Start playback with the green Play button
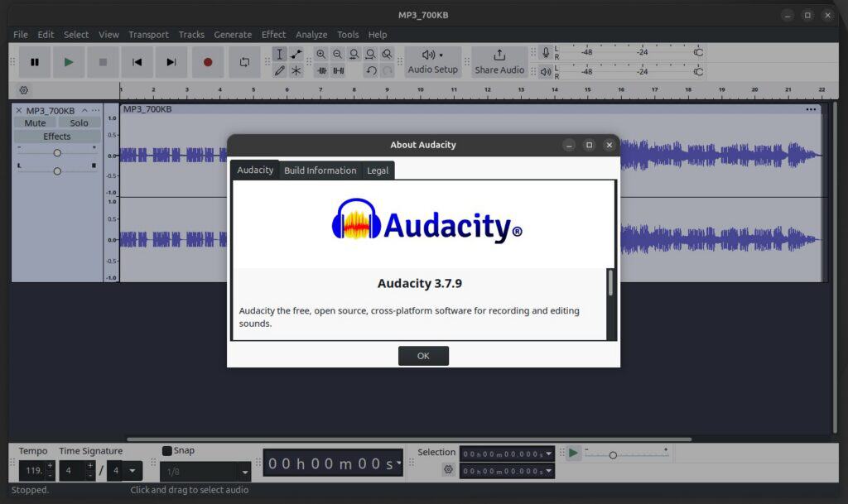848x504 pixels. click(x=69, y=62)
